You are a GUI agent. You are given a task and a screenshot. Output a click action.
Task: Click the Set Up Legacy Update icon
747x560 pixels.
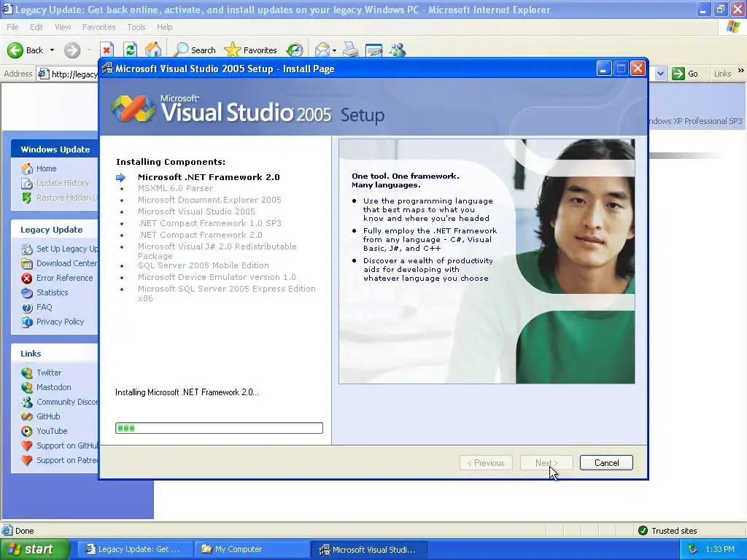point(27,249)
